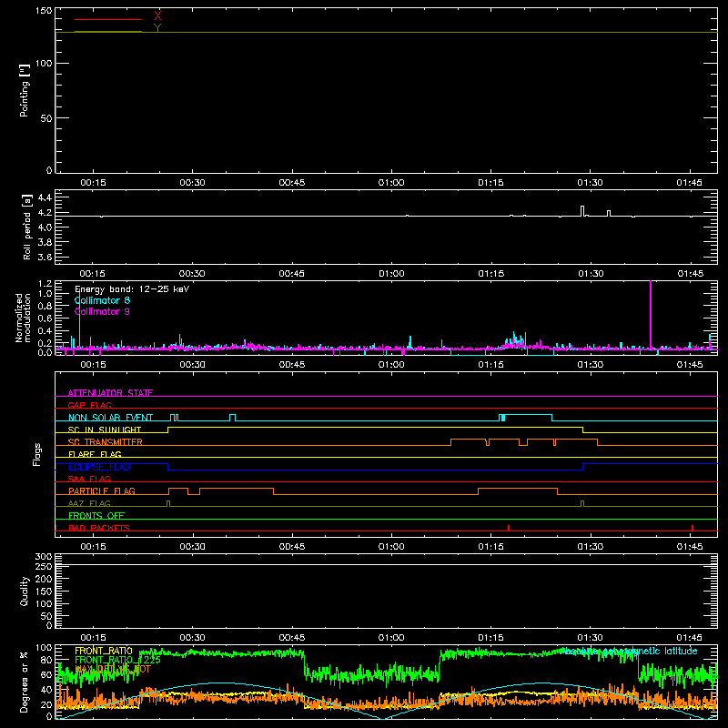The width and height of the screenshot is (728, 728).
Task: Click the Roll period axis title
Action: coord(27,227)
